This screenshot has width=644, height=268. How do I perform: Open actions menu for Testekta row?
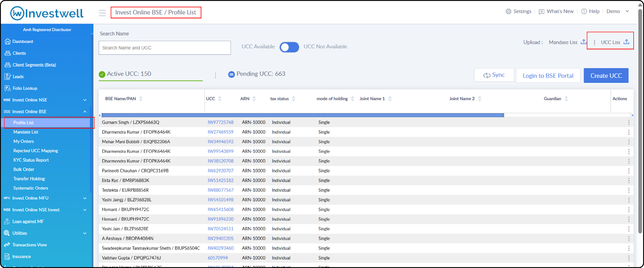(629, 190)
